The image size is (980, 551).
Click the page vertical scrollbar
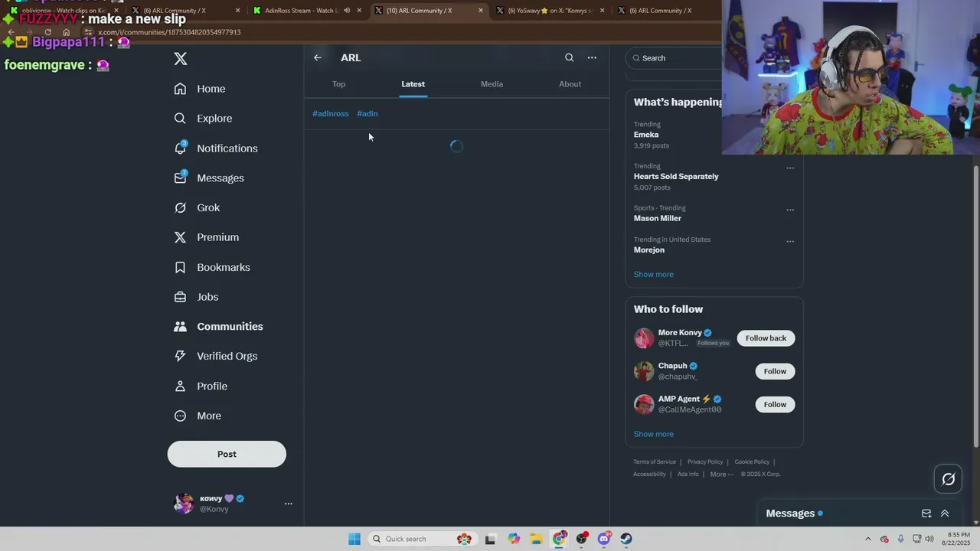tap(975, 306)
